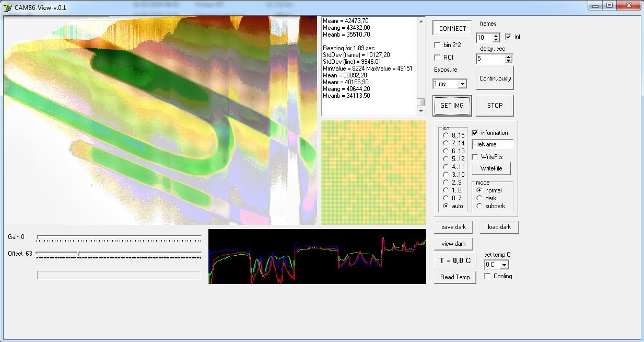Click the RGB histogram graph
Image resolution: width=644 pixels, height=342 pixels.
click(317, 256)
